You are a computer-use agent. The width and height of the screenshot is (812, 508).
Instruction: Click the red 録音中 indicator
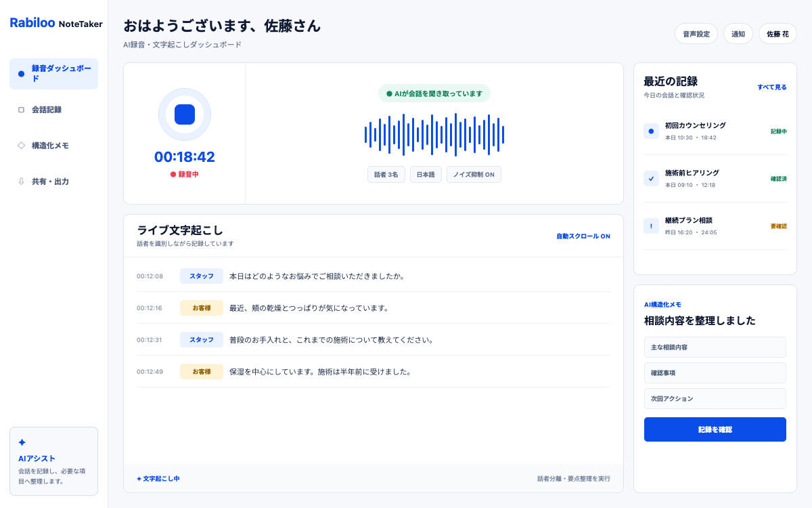[185, 174]
